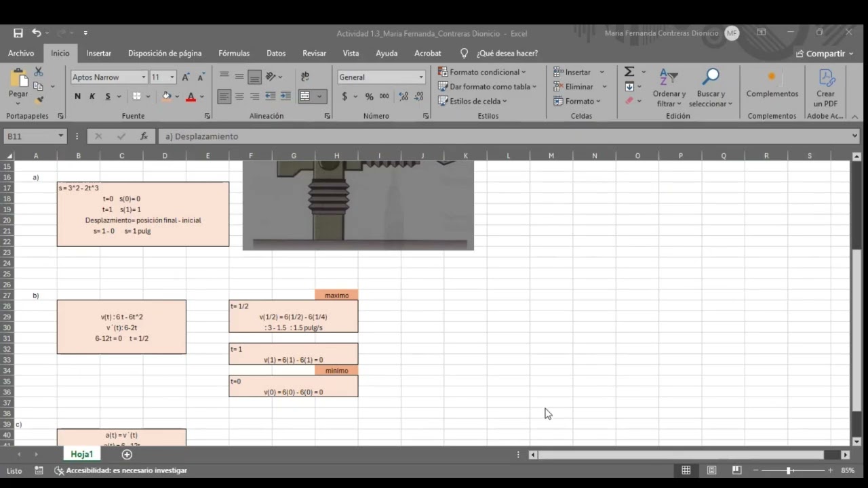Click Crear un PDF button
Image resolution: width=868 pixels, height=488 pixels.
tap(826, 89)
